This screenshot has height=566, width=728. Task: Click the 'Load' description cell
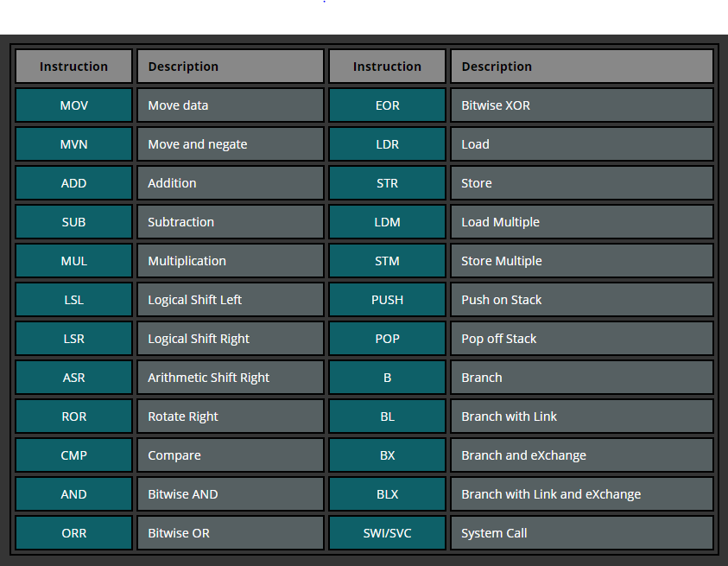click(582, 144)
